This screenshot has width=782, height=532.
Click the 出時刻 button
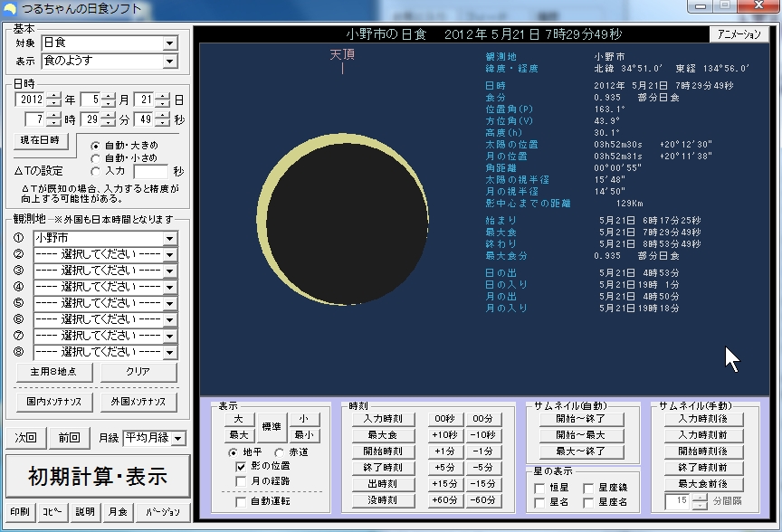(x=383, y=484)
